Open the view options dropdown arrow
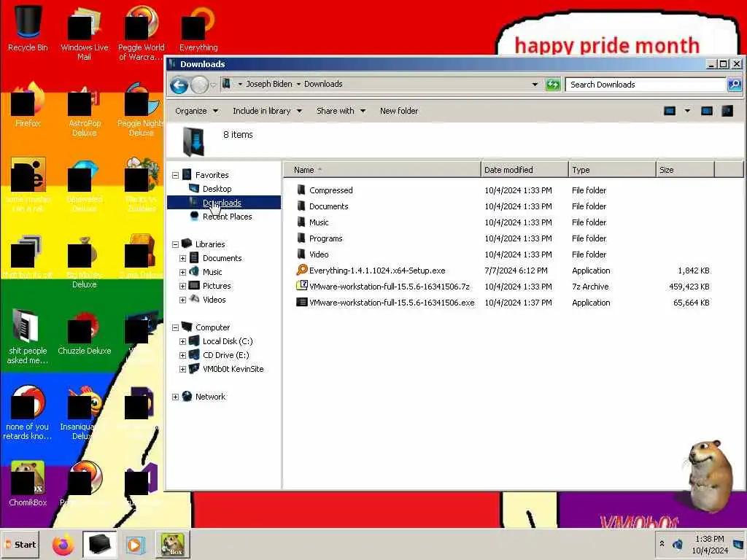The width and height of the screenshot is (747, 560). (687, 111)
